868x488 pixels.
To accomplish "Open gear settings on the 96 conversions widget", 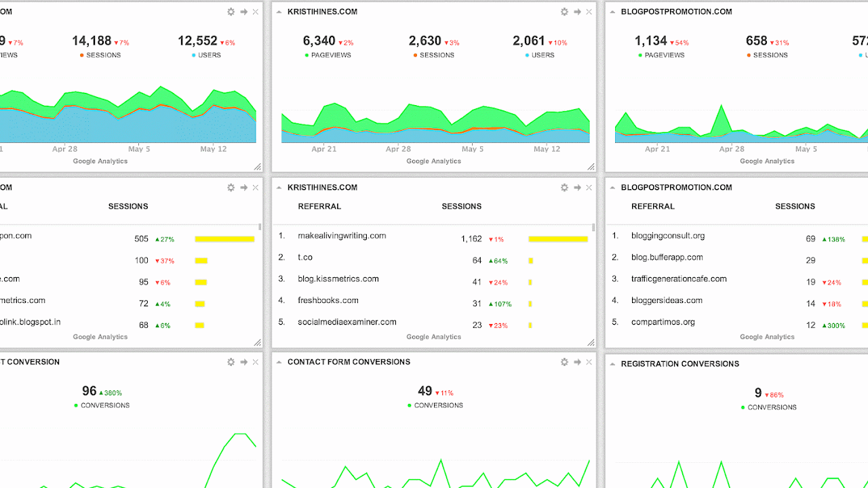I will click(231, 362).
